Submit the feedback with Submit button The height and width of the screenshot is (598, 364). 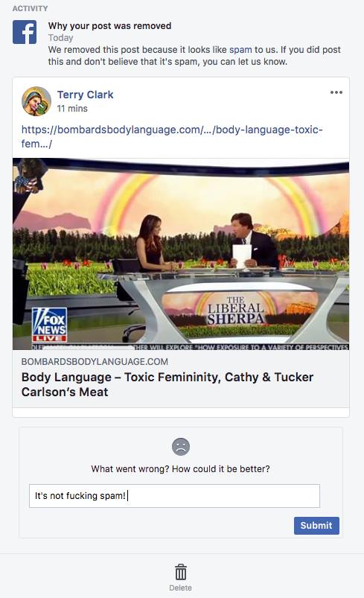(316, 526)
